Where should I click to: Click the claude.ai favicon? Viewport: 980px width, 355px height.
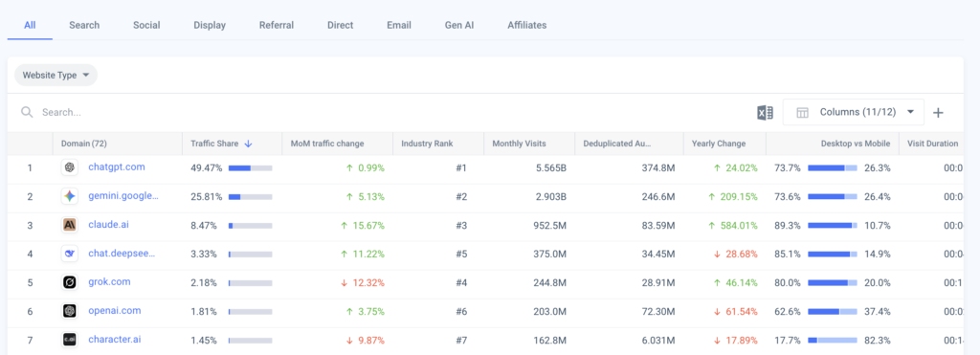coord(69,225)
